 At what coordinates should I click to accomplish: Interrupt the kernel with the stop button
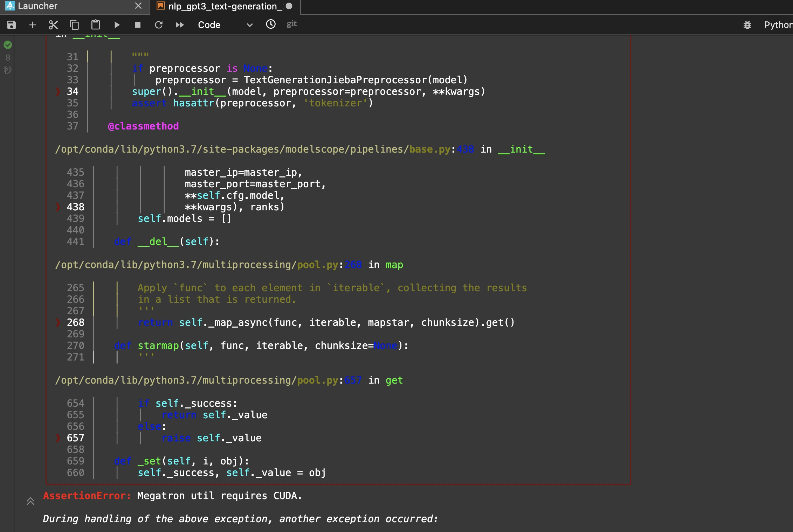[x=138, y=25]
